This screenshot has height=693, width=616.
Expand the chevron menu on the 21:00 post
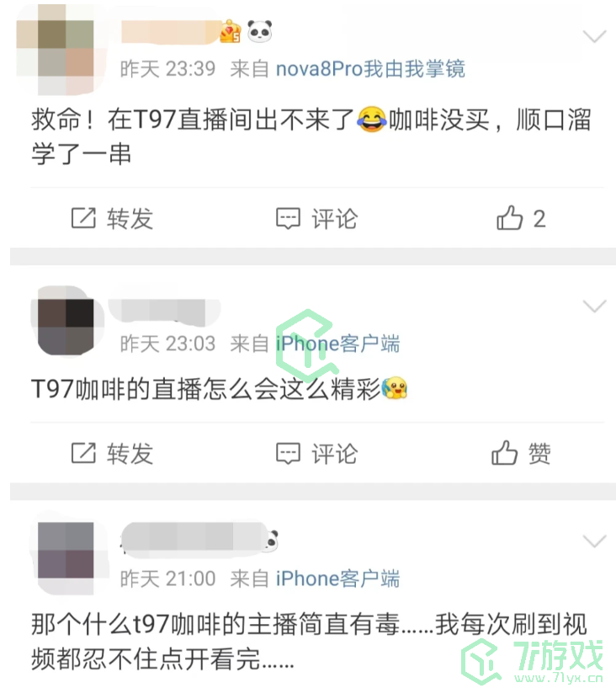pos(594,541)
